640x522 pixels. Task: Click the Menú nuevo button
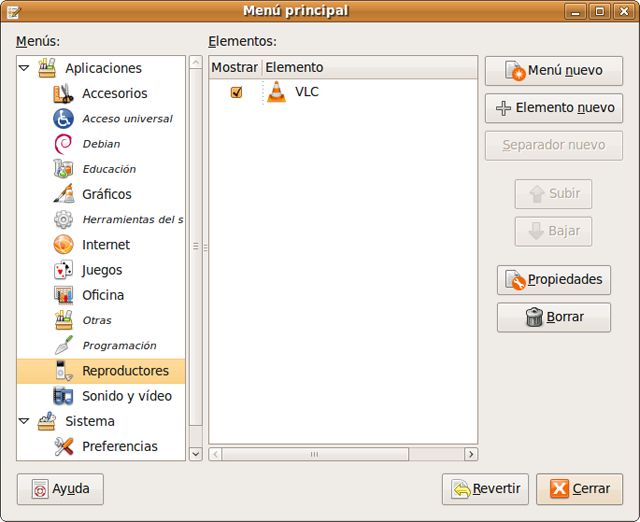point(553,71)
